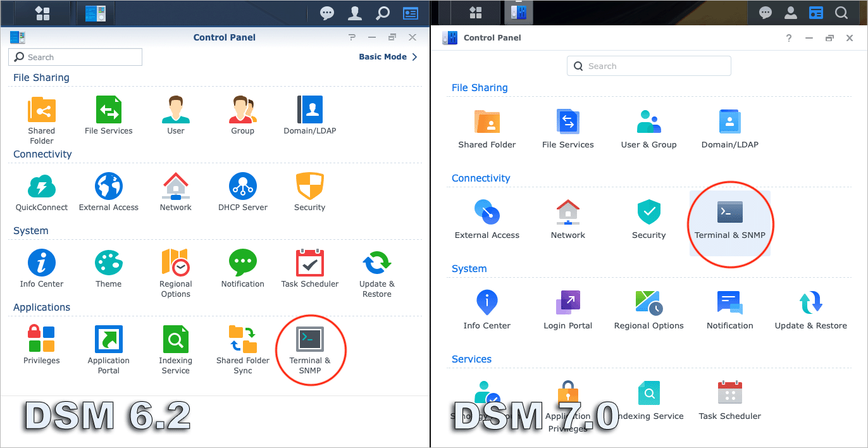Screen dimensions: 868x448
Task: Open Shared Folder Sync
Action: pyautogui.click(x=243, y=350)
